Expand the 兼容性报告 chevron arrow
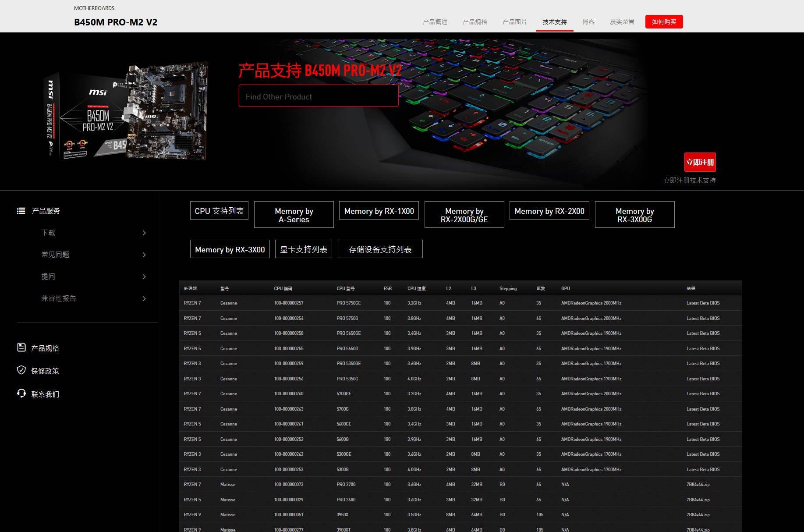The image size is (804, 532). click(x=144, y=298)
